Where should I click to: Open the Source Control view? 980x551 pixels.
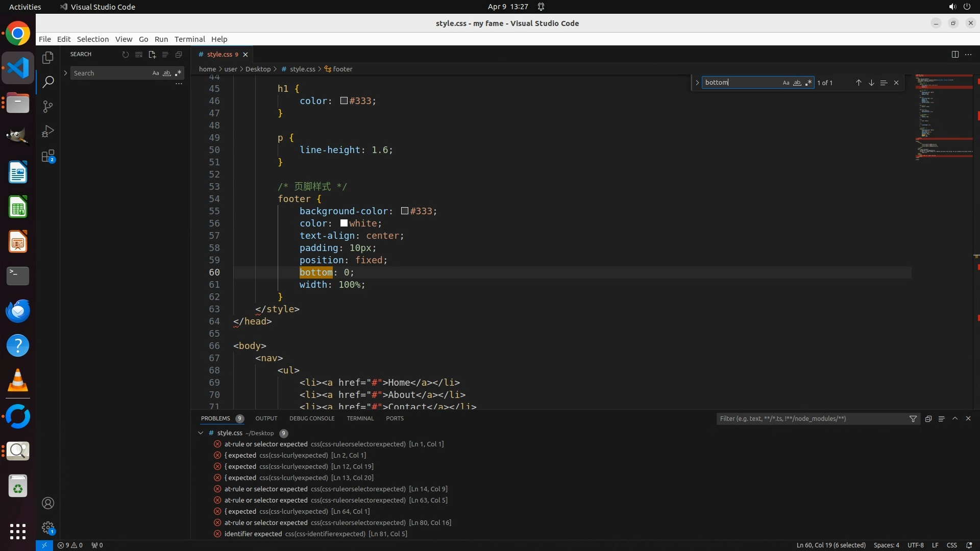[x=48, y=107]
